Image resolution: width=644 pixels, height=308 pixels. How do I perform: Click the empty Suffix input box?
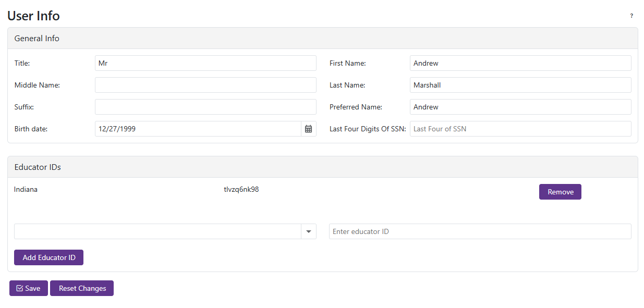[x=205, y=107]
